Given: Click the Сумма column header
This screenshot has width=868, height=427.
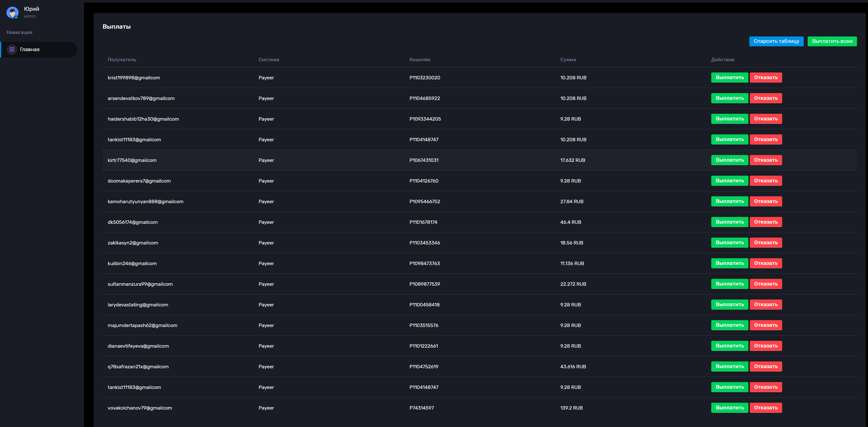Looking at the screenshot, I should 568,60.
